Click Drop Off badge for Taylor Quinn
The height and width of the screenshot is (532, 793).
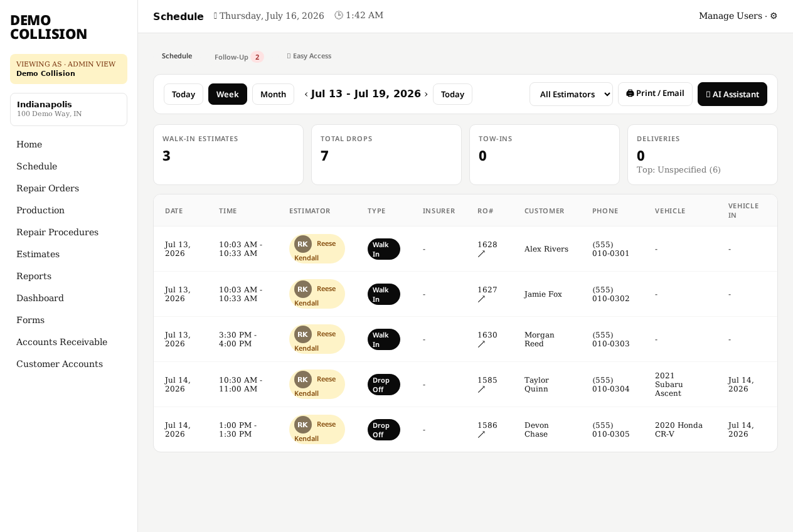[x=384, y=385]
